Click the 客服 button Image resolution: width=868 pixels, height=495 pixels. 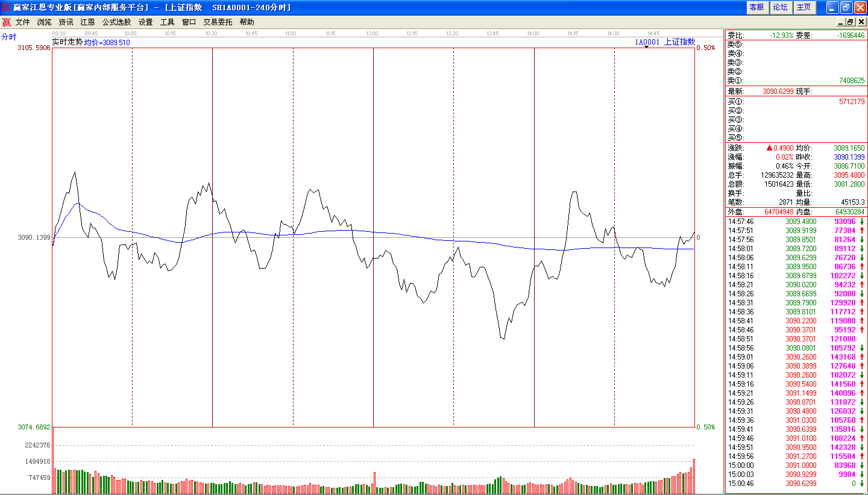[x=756, y=7]
